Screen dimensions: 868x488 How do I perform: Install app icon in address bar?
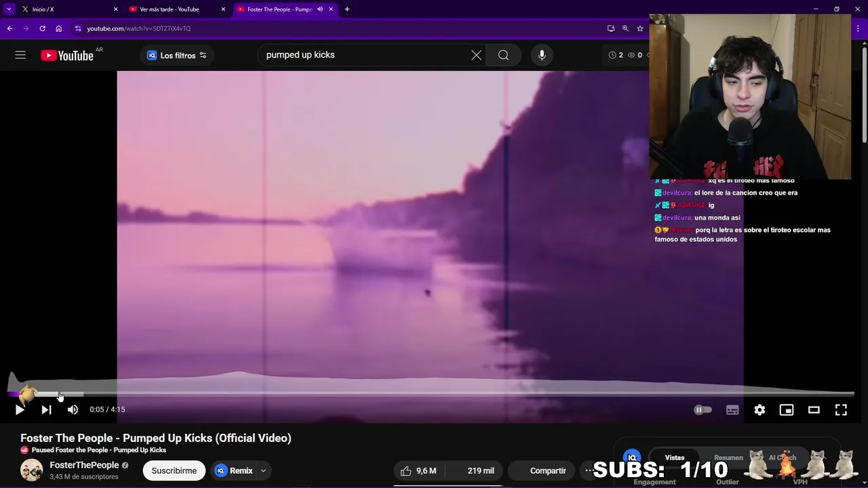(x=611, y=28)
